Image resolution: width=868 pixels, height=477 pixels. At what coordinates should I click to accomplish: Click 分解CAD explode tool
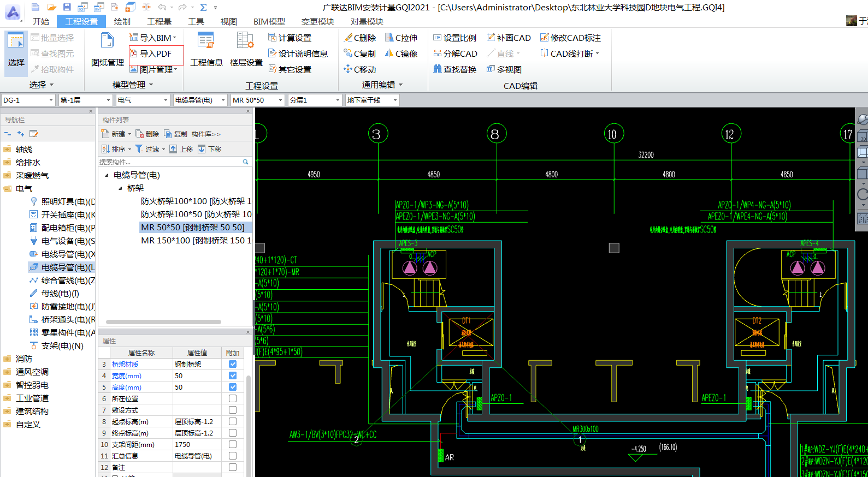[x=455, y=53]
